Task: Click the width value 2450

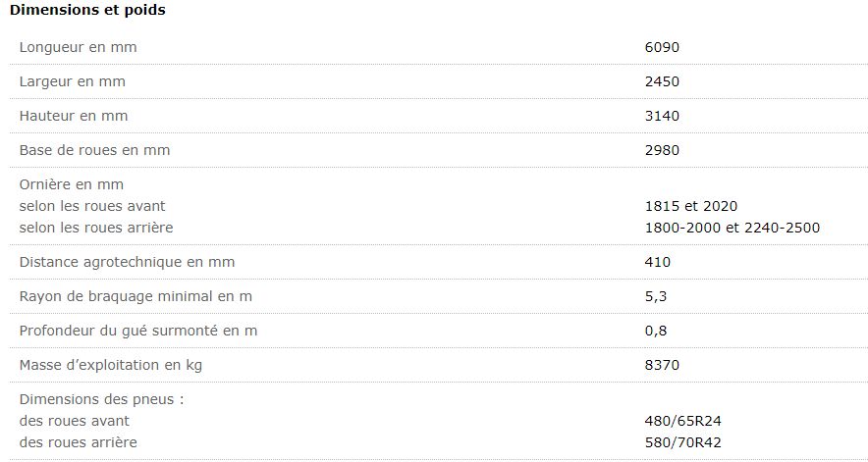Action: (662, 81)
